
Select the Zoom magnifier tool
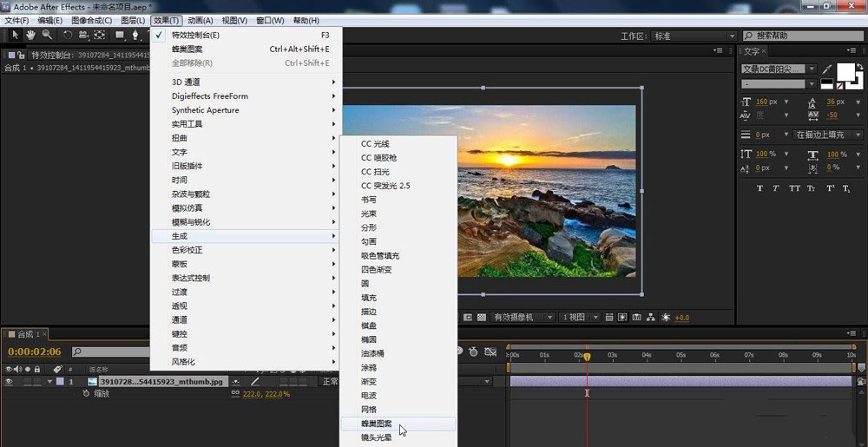tap(47, 36)
